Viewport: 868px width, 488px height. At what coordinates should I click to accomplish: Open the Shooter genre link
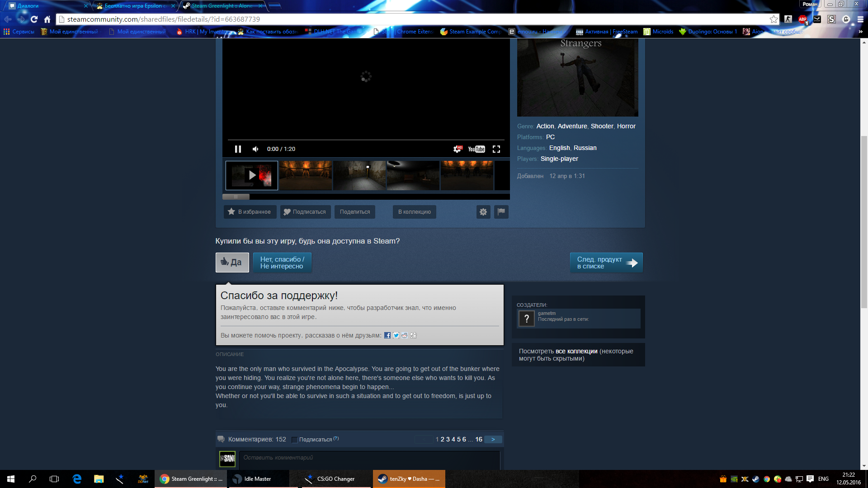click(602, 126)
